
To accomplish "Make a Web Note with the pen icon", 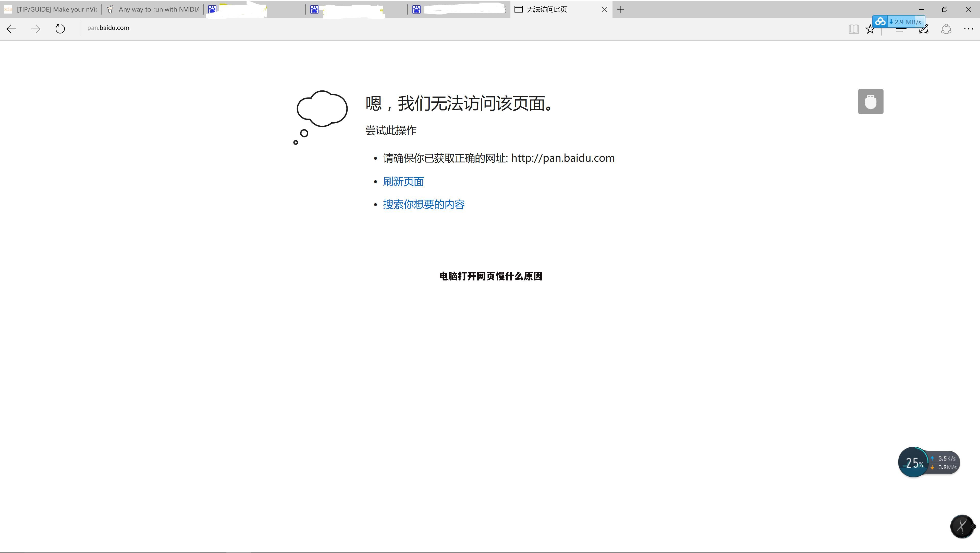I will [923, 29].
